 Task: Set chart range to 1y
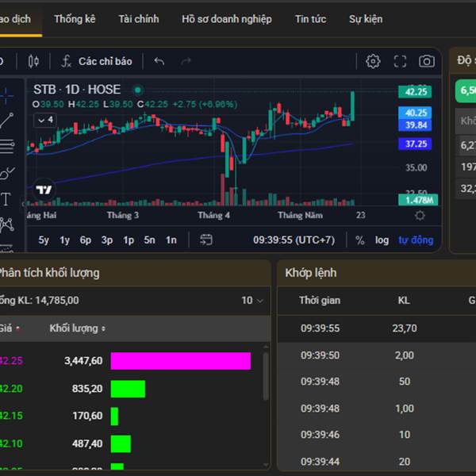tap(64, 240)
